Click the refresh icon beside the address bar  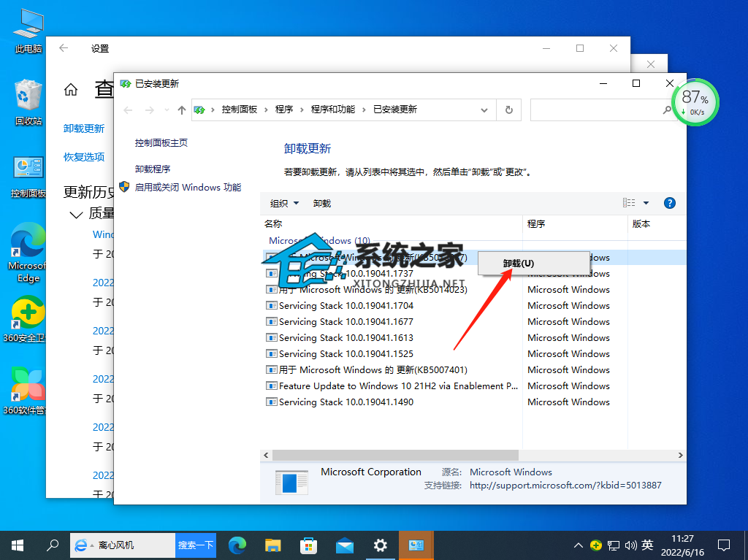[508, 110]
